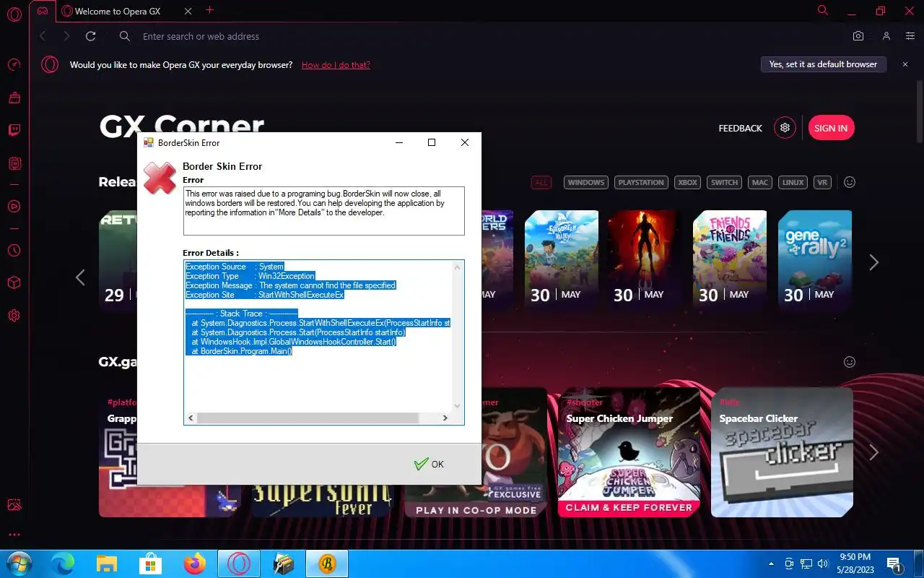
Task: Show previous release calendar games arrow
Action: point(80,277)
